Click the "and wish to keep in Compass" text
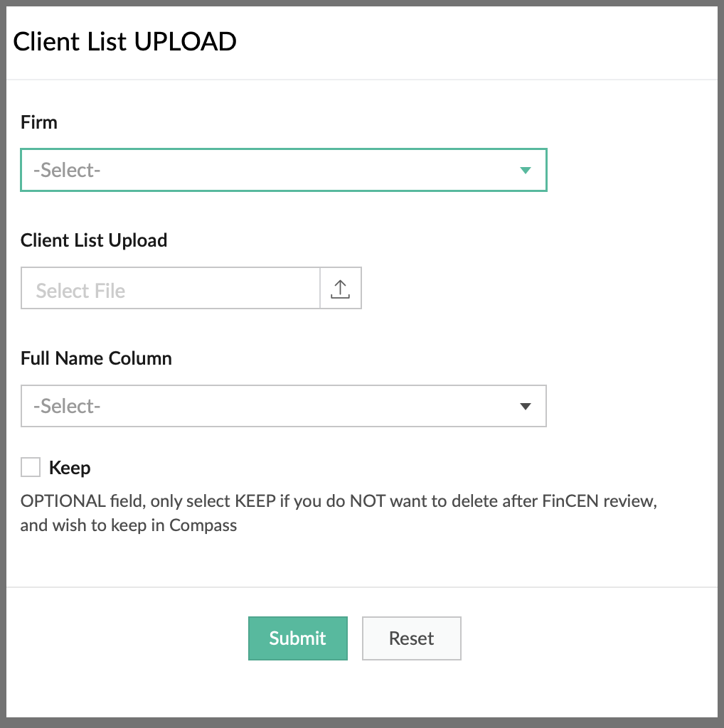724x728 pixels. coord(129,526)
